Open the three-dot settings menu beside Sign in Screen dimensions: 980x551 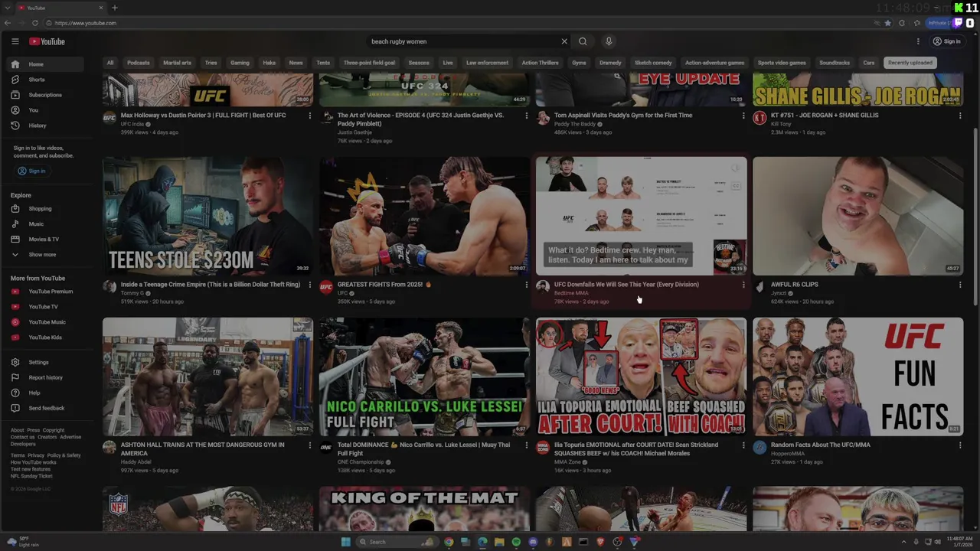(x=918, y=41)
